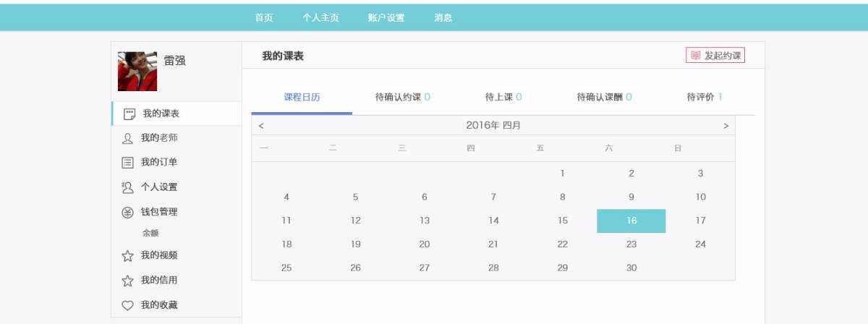Select date 7 in the calendar

pyautogui.click(x=493, y=197)
